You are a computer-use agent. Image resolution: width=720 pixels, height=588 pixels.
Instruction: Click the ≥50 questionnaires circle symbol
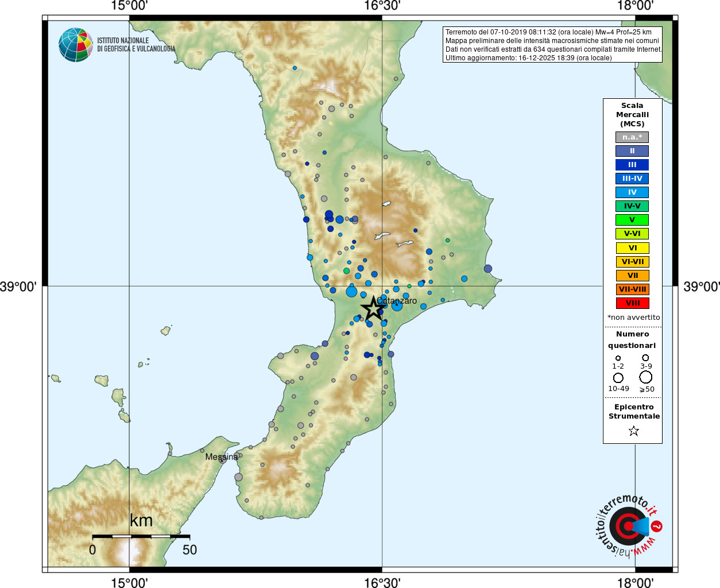tap(646, 377)
